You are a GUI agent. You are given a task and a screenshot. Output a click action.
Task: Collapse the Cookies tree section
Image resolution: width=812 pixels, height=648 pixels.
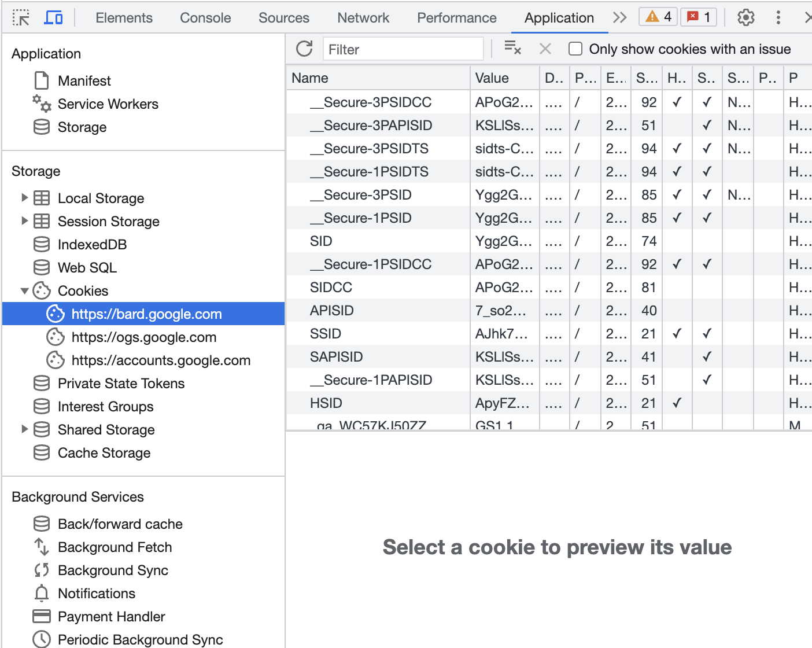click(24, 290)
